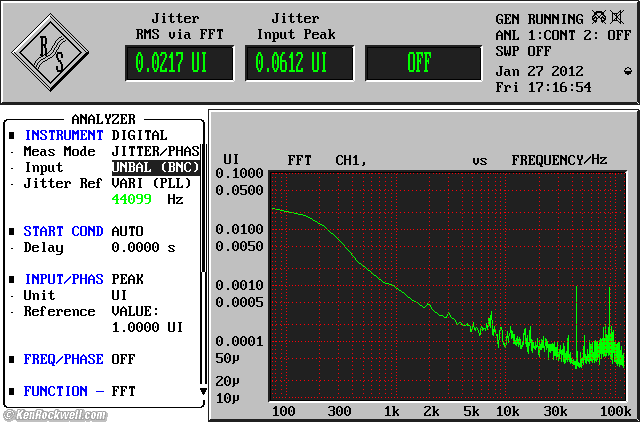The width and height of the screenshot is (640, 422).
Task: Click the START COND section bullet marker
Action: pyautogui.click(x=12, y=231)
